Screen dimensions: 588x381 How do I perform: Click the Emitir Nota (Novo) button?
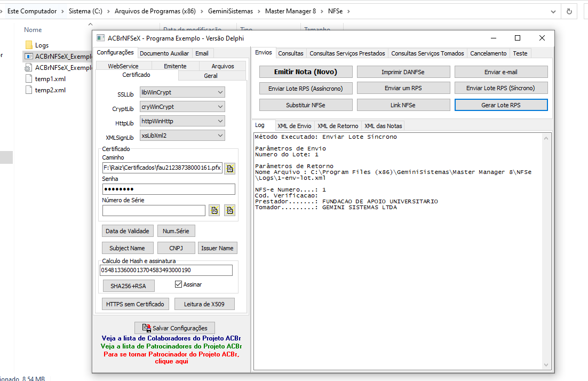coord(306,72)
